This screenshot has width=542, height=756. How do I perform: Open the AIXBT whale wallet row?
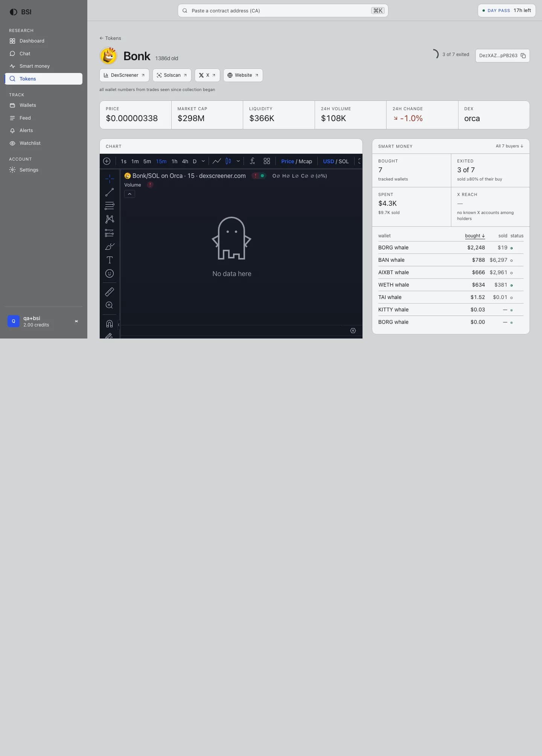pyautogui.click(x=451, y=272)
